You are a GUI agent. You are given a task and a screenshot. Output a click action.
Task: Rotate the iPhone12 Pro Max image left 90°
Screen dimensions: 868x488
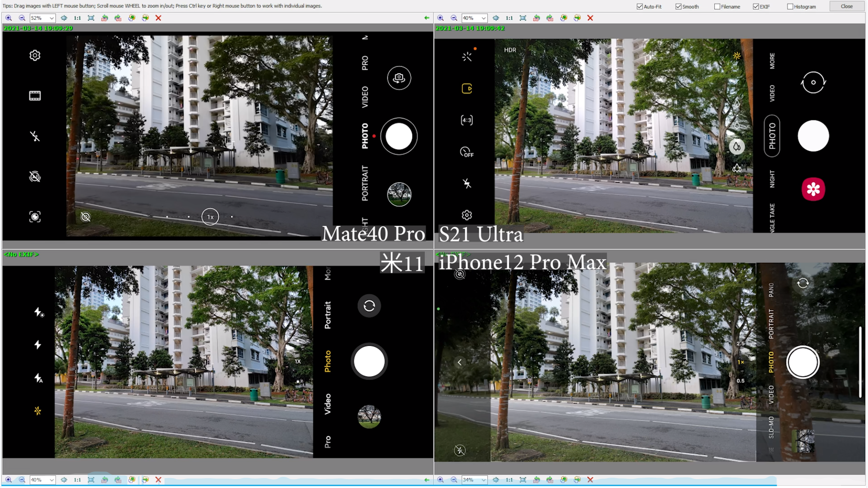coord(536,480)
